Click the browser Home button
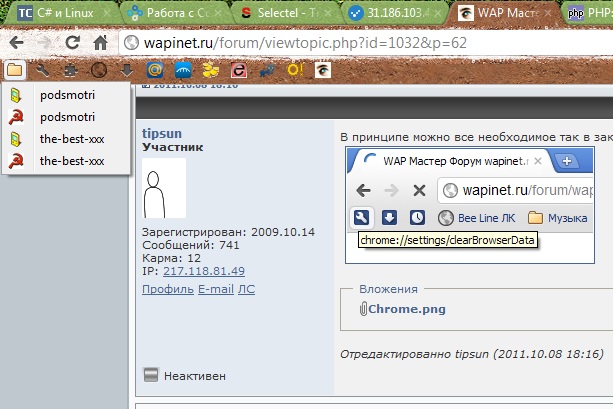The height and width of the screenshot is (409, 613). (99, 44)
